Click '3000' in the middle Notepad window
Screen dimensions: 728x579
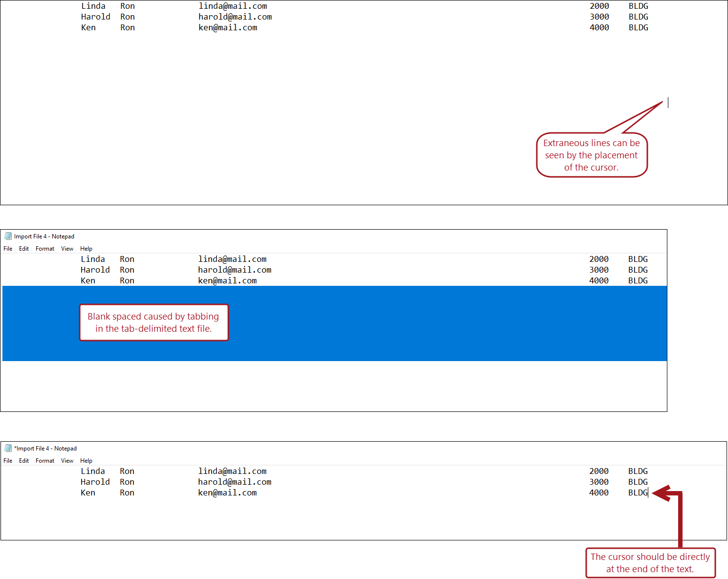coord(599,270)
